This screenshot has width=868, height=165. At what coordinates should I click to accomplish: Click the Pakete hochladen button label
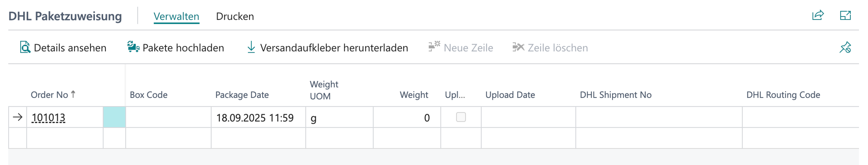(183, 48)
